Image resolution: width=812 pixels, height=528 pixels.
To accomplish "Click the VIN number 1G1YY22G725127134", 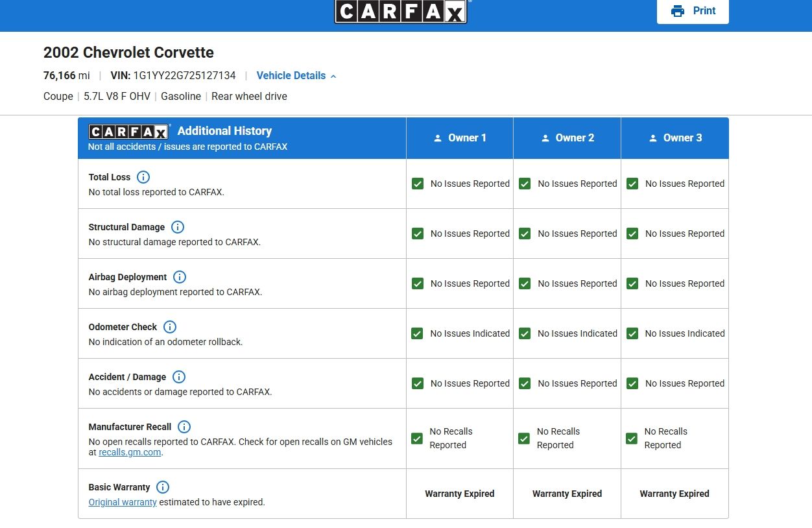I will coord(185,75).
